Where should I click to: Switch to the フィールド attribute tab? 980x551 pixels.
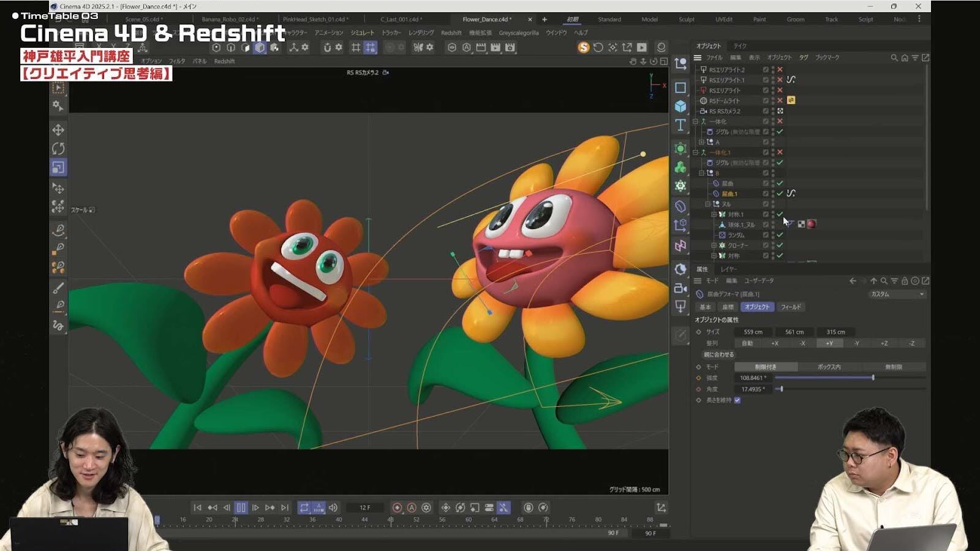(x=791, y=307)
